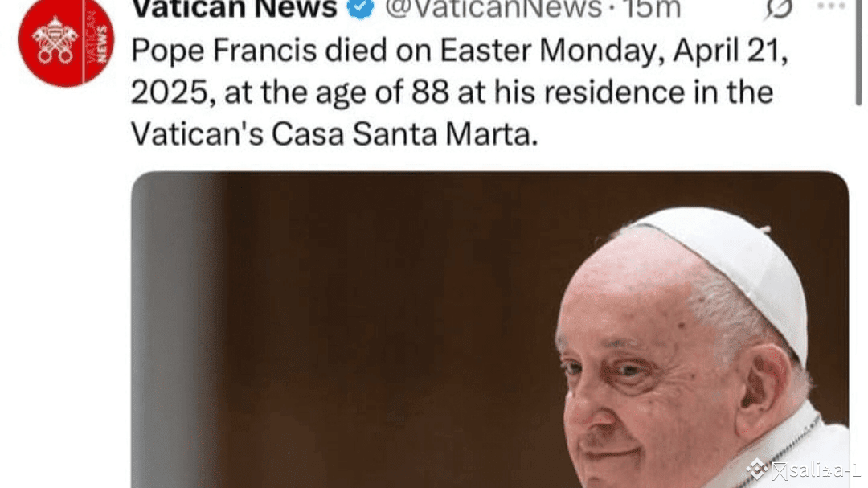Click the vertical scrollbar thumb
Image resolution: width=868 pixels, height=488 pixels.
[x=858, y=52]
